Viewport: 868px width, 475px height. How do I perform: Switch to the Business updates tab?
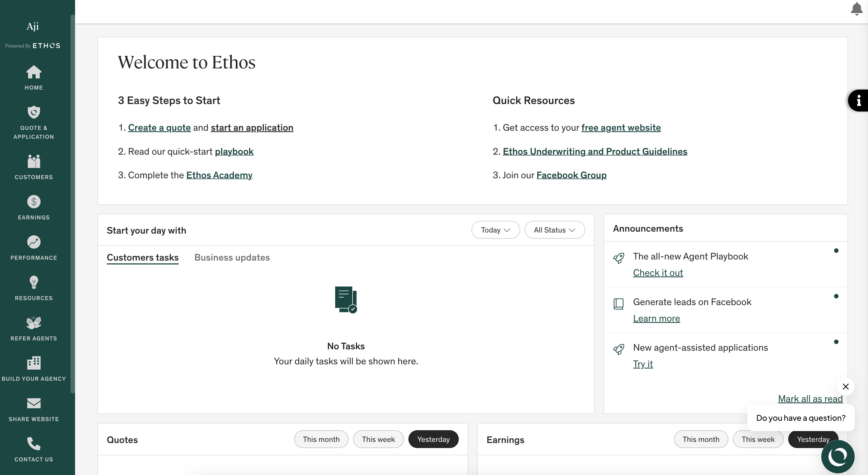pyautogui.click(x=232, y=257)
